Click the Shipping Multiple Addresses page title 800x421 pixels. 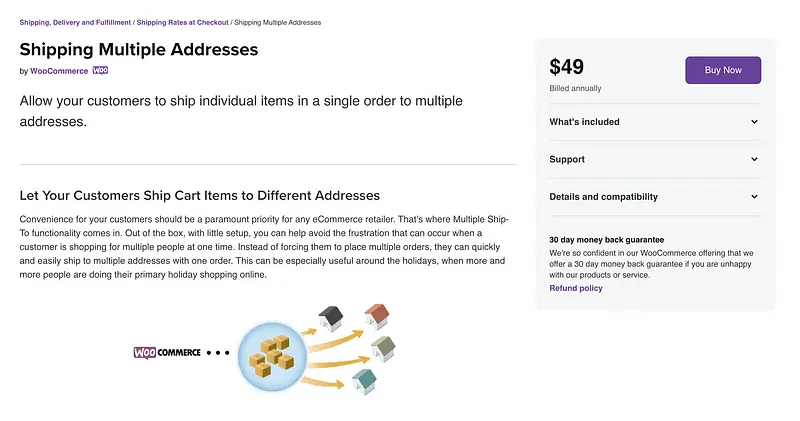[139, 49]
